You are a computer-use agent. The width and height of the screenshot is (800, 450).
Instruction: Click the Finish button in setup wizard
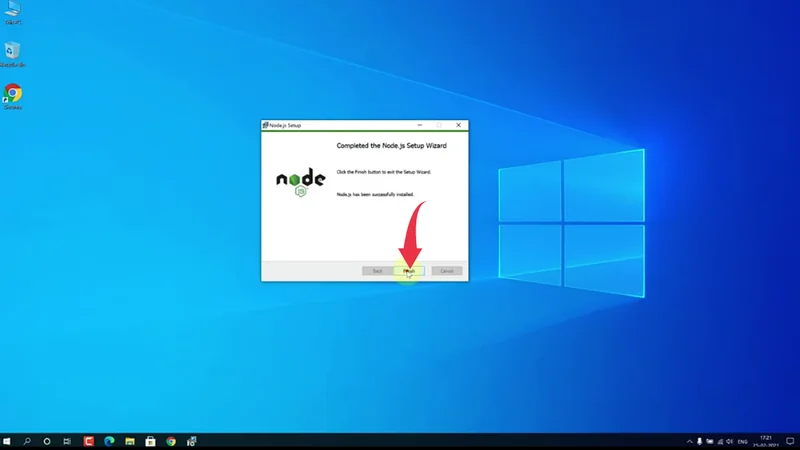coord(410,271)
